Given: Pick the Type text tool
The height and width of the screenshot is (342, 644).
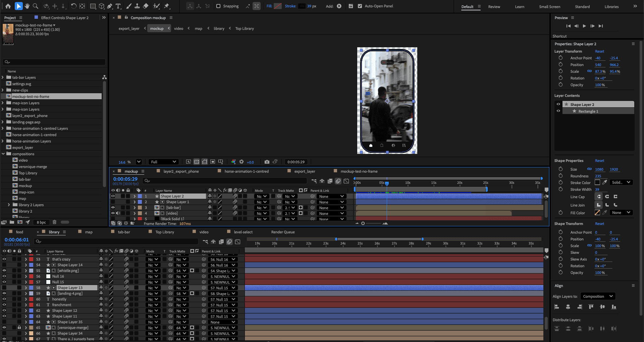Looking at the screenshot, I should click(x=118, y=6).
